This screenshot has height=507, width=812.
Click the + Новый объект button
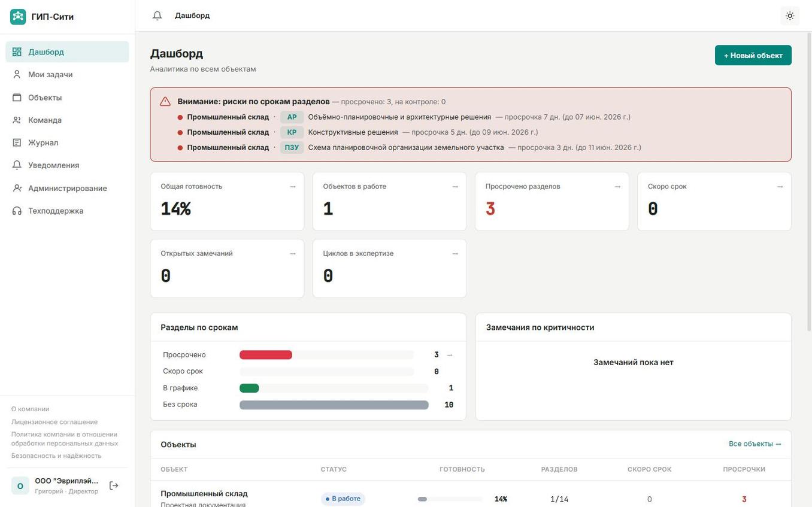pyautogui.click(x=753, y=55)
